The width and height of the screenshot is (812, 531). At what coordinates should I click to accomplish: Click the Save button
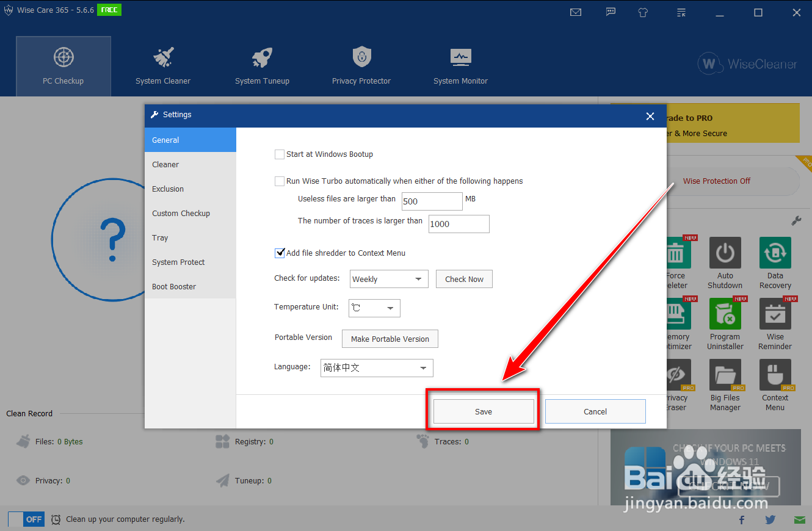pyautogui.click(x=484, y=411)
